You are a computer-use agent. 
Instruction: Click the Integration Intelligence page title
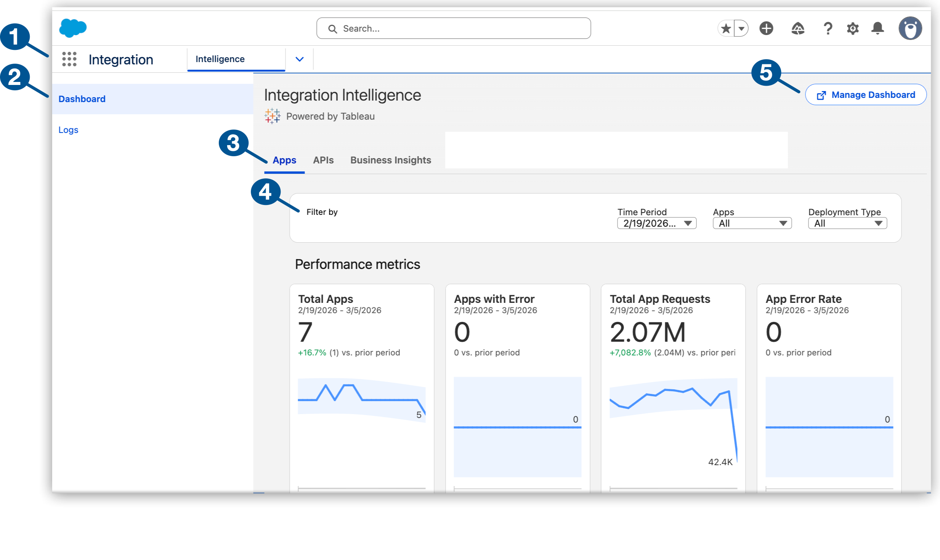342,95
